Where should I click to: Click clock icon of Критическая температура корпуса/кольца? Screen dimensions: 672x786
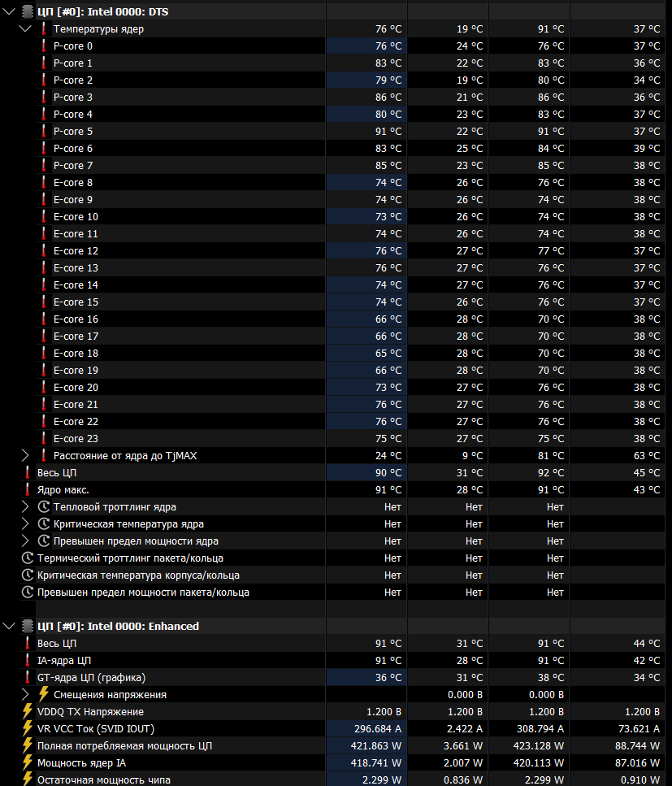point(28,575)
